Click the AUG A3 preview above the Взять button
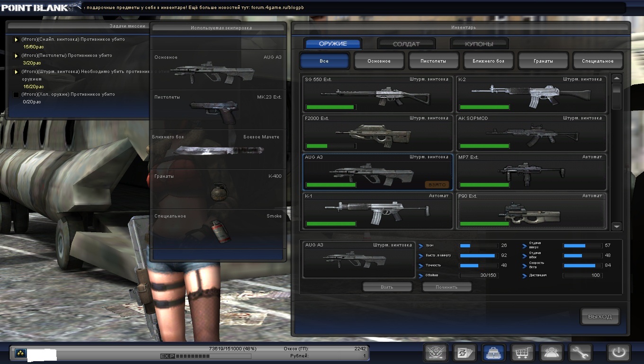Image resolution: width=644 pixels, height=364 pixels. click(x=358, y=259)
